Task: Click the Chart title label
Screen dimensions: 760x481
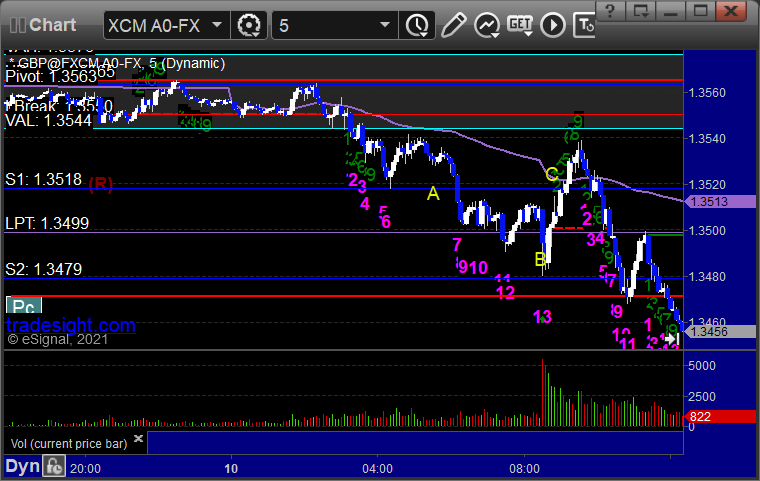Action: click(x=52, y=25)
